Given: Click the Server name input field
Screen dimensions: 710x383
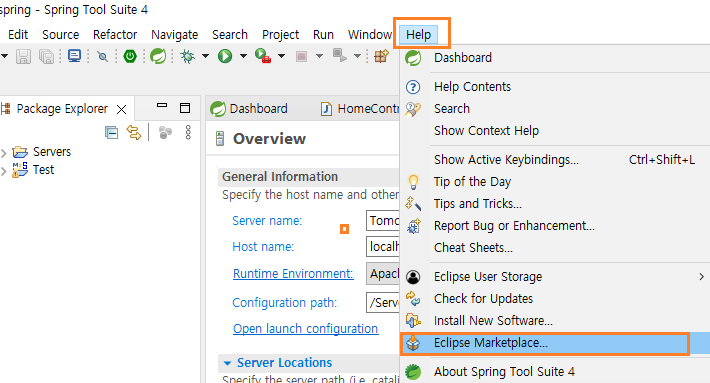Looking at the screenshot, I should (x=383, y=221).
